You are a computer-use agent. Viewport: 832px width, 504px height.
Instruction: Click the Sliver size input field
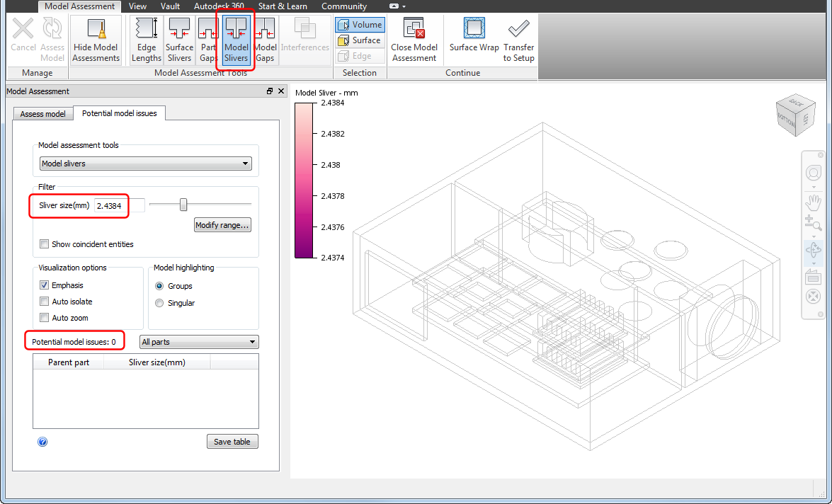tap(120, 205)
